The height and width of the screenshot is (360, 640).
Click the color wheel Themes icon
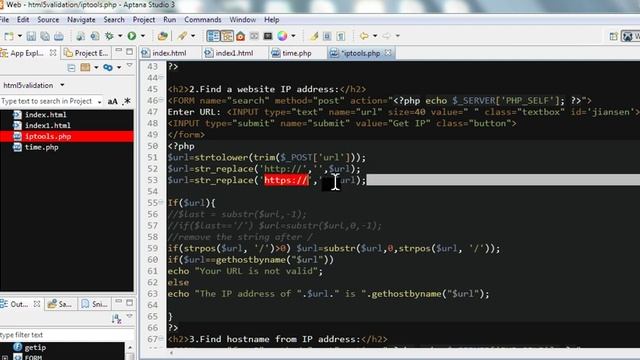pos(282,36)
